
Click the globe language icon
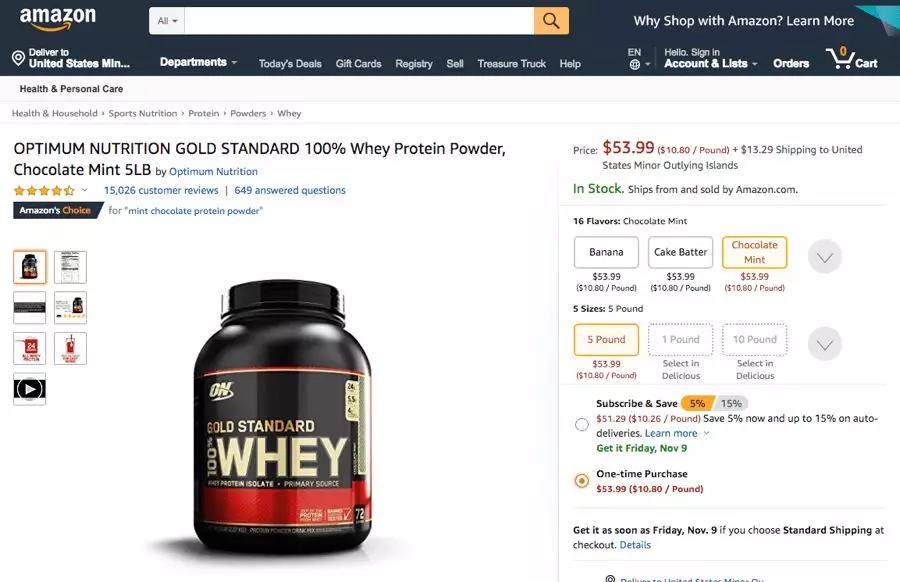click(634, 64)
